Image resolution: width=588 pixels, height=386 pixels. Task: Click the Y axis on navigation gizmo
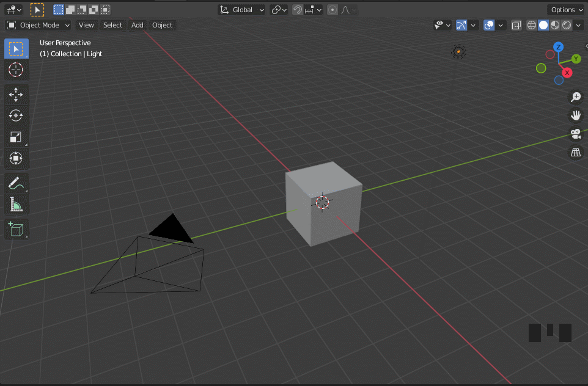tap(576, 59)
